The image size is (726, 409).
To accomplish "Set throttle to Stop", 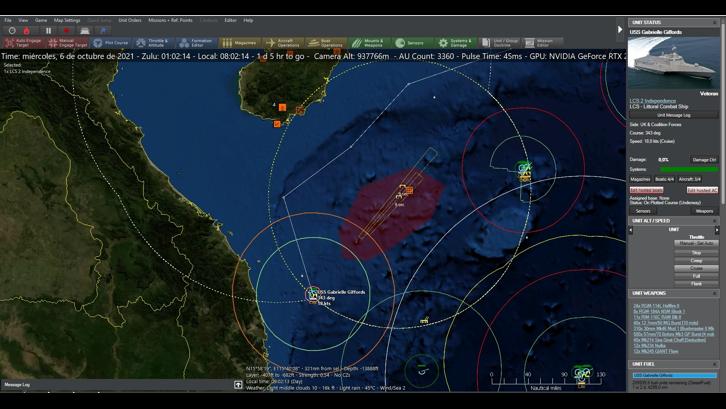I will 696,253.
